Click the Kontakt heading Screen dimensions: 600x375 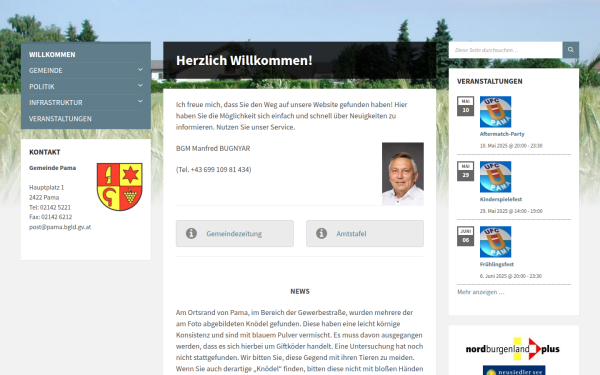pyautogui.click(x=45, y=152)
